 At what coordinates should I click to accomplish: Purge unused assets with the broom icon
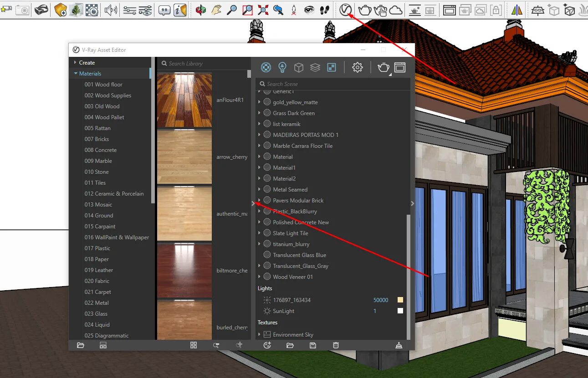(399, 346)
